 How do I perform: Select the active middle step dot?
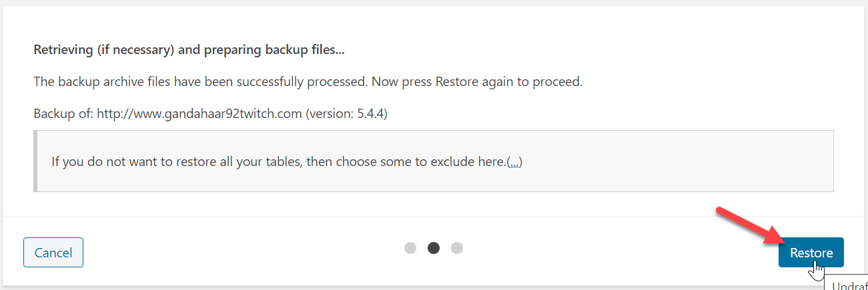tap(434, 248)
